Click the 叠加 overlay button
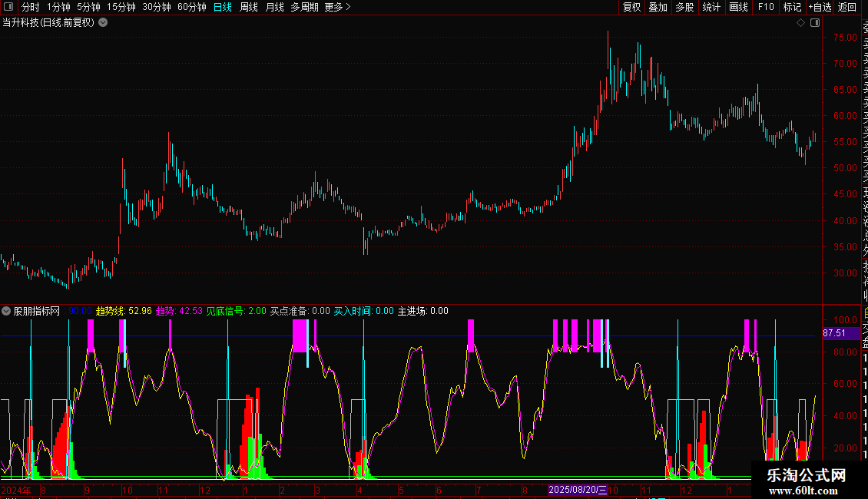The width and height of the screenshot is (868, 499). pos(658,7)
